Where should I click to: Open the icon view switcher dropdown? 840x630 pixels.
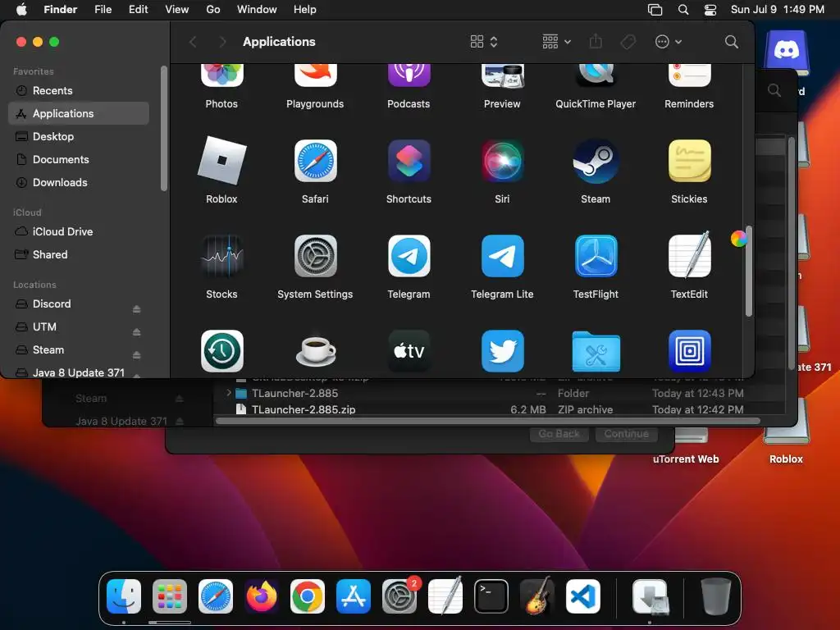pyautogui.click(x=484, y=41)
